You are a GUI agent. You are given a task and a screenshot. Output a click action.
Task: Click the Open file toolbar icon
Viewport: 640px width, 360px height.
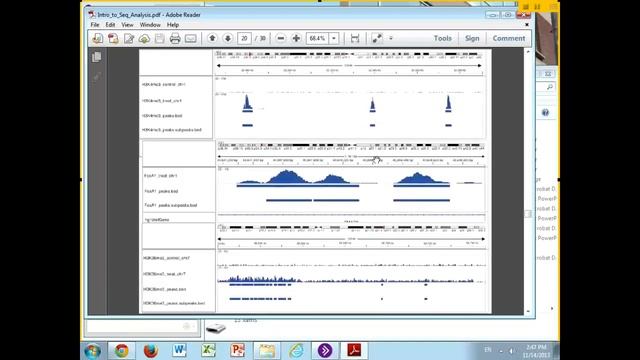click(x=98, y=38)
